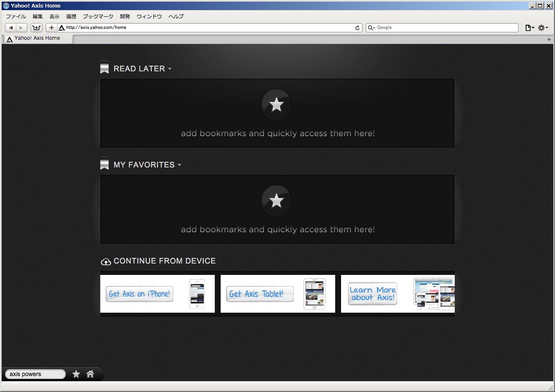This screenshot has width=555, height=392.
Task: Click the Get Axis on iPhone button
Action: [x=140, y=294]
